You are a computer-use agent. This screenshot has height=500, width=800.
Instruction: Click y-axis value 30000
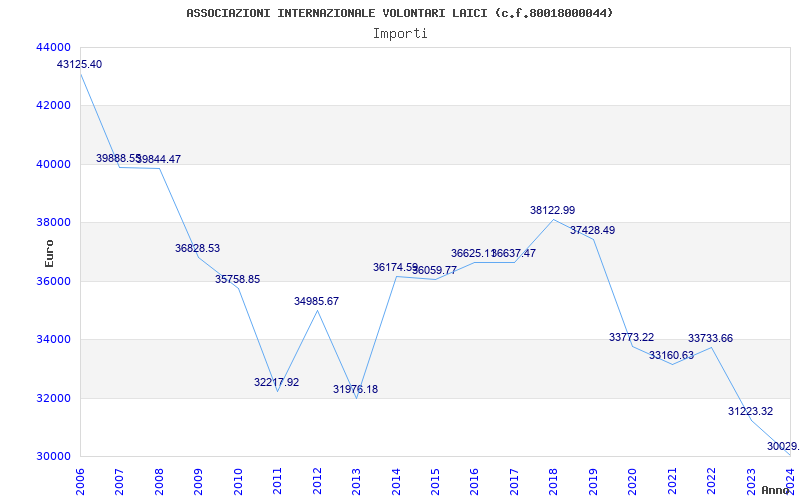coord(53,457)
